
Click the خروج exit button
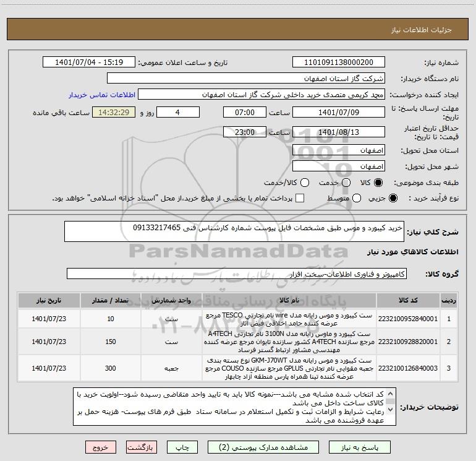pyautogui.click(x=101, y=447)
